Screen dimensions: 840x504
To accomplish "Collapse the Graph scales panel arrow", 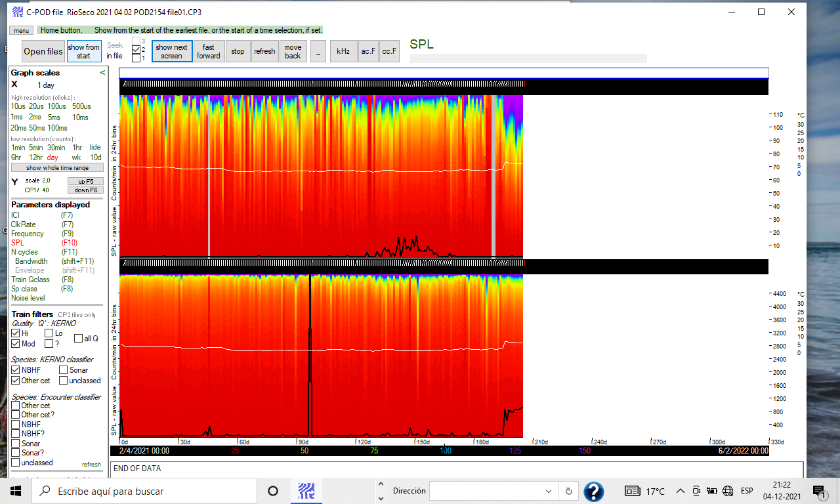I will click(102, 73).
